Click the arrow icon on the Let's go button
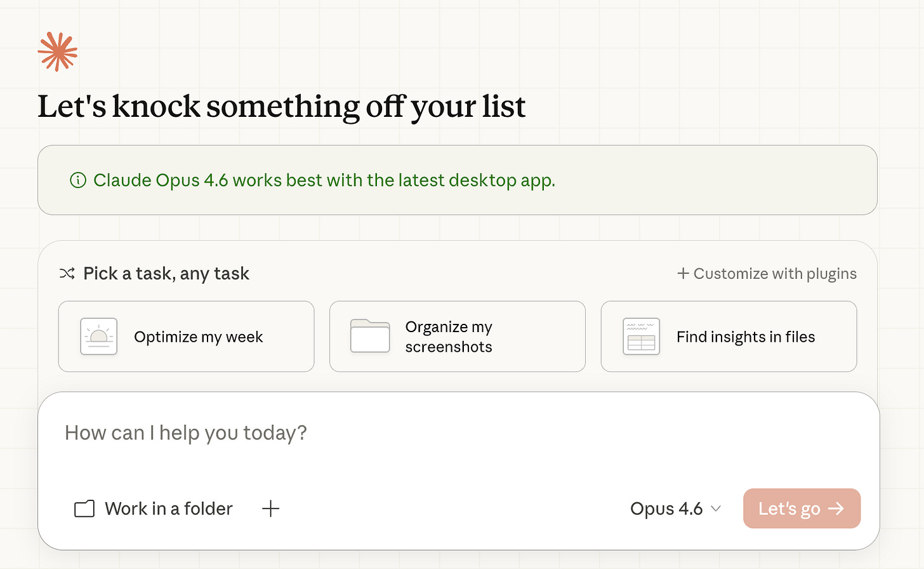Screen dimensions: 924x569 point(836,508)
